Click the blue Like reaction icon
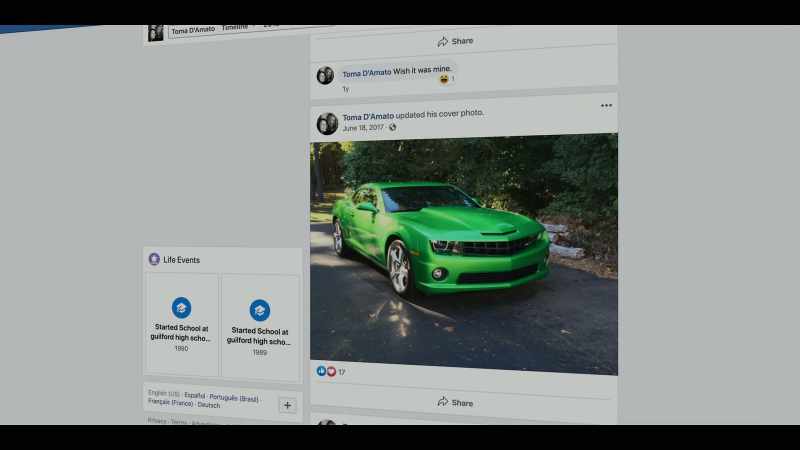800x450 pixels. (x=321, y=371)
